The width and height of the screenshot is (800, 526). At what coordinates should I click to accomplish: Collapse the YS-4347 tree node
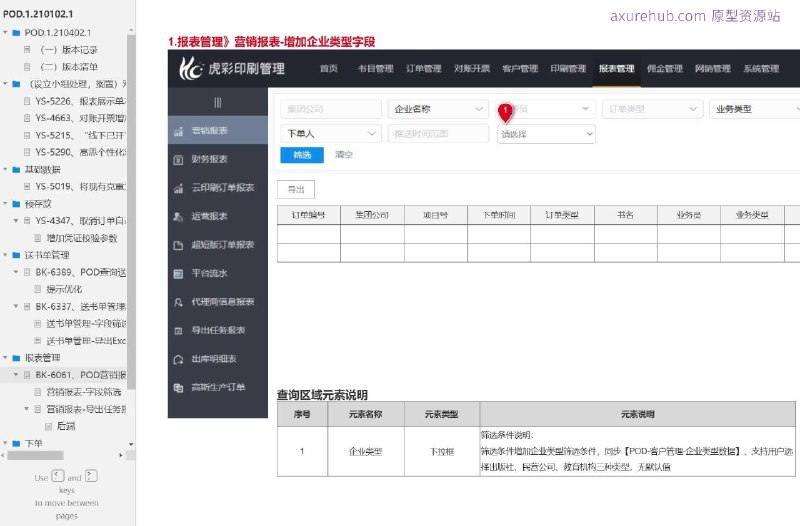16,221
